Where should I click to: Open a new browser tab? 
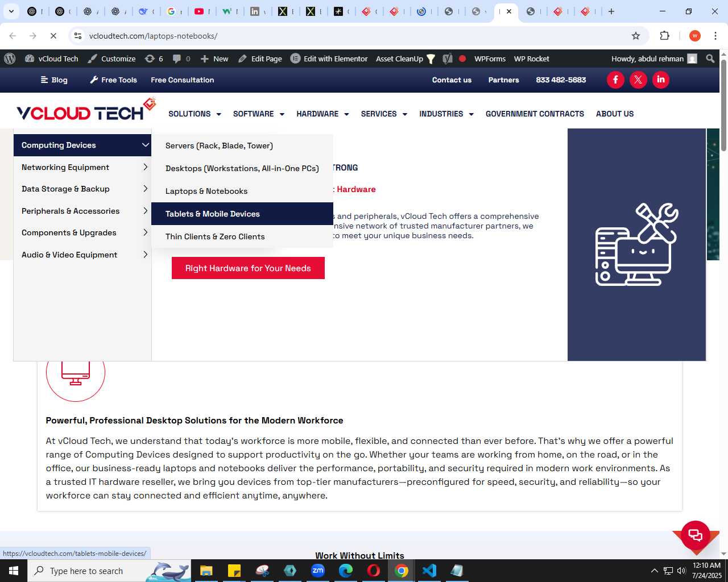[x=611, y=11]
